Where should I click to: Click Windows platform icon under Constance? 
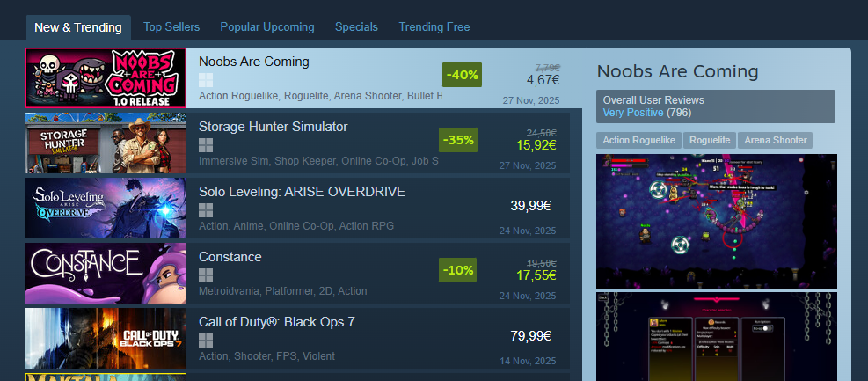coord(206,275)
